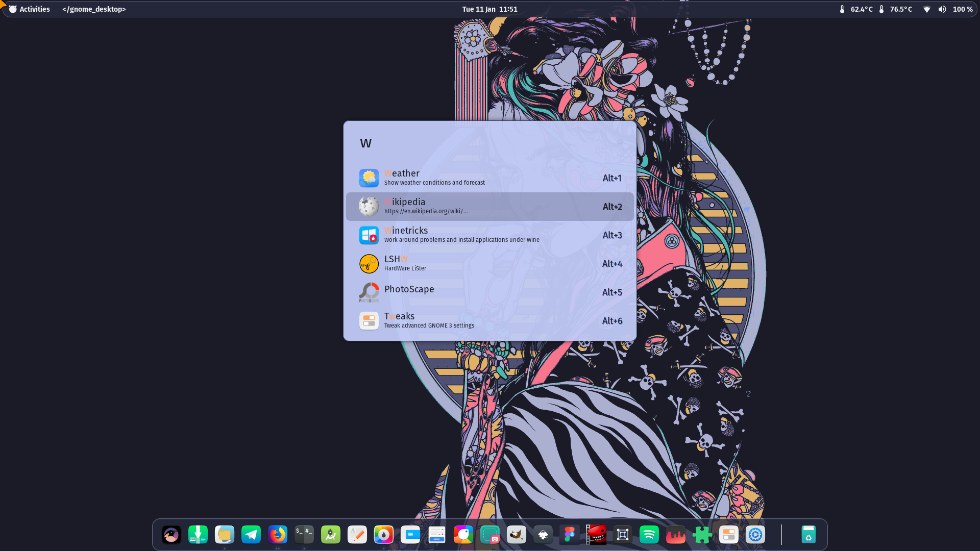The height and width of the screenshot is (551, 980).
Task: Open Tweaks result labeled Alt+6
Action: coord(490,321)
